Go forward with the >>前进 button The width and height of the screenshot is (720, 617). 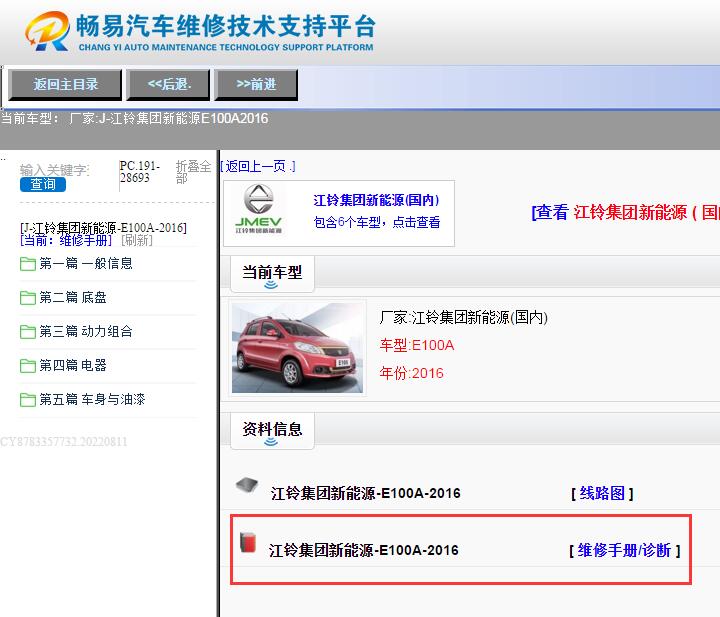(256, 84)
